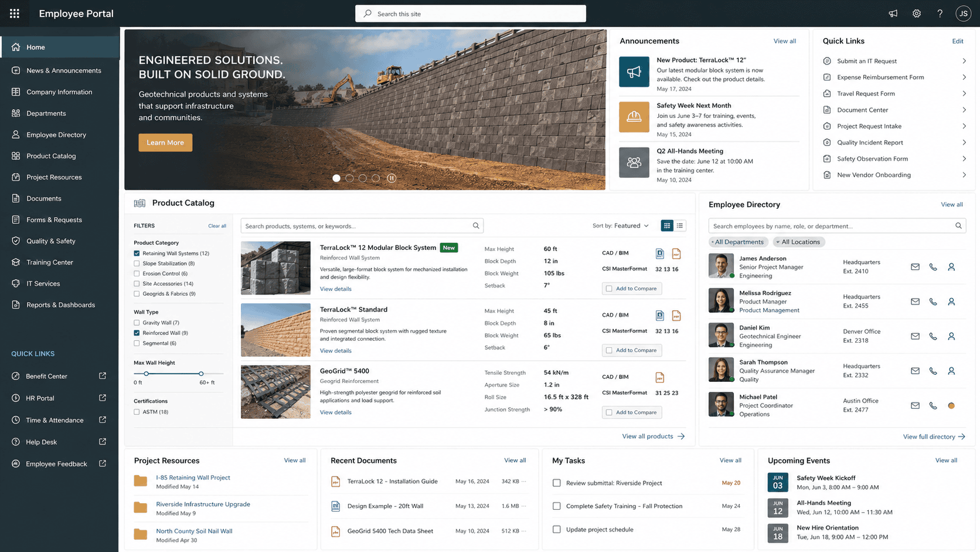Click the Learn More banner button
The height and width of the screenshot is (552, 980).
(165, 143)
